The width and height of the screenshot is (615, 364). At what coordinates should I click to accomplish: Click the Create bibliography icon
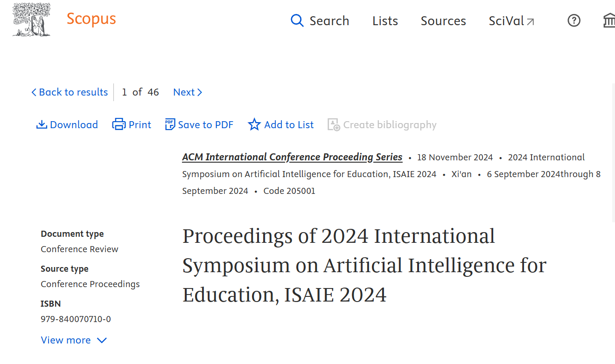pyautogui.click(x=334, y=124)
